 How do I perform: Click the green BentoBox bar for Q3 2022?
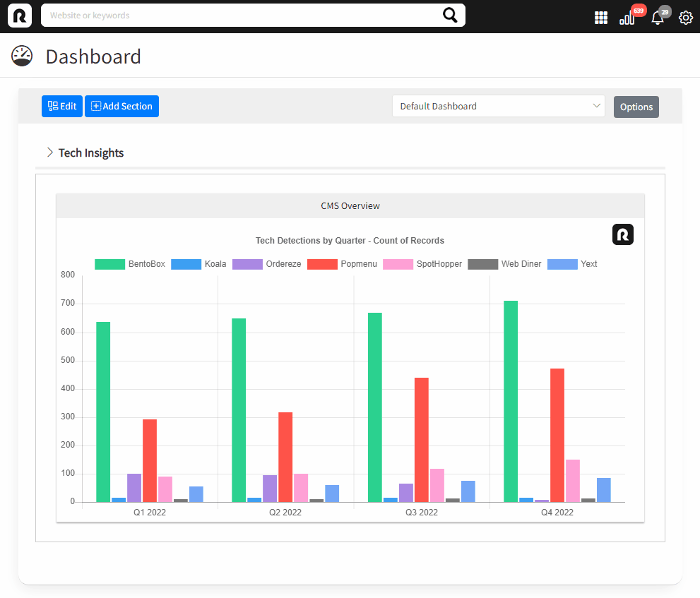[375, 407]
